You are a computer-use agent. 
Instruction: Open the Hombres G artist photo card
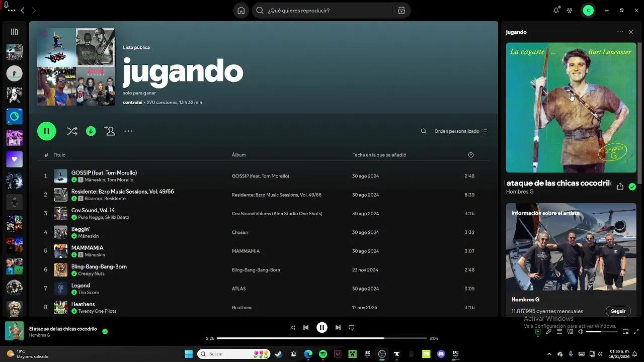click(x=571, y=247)
